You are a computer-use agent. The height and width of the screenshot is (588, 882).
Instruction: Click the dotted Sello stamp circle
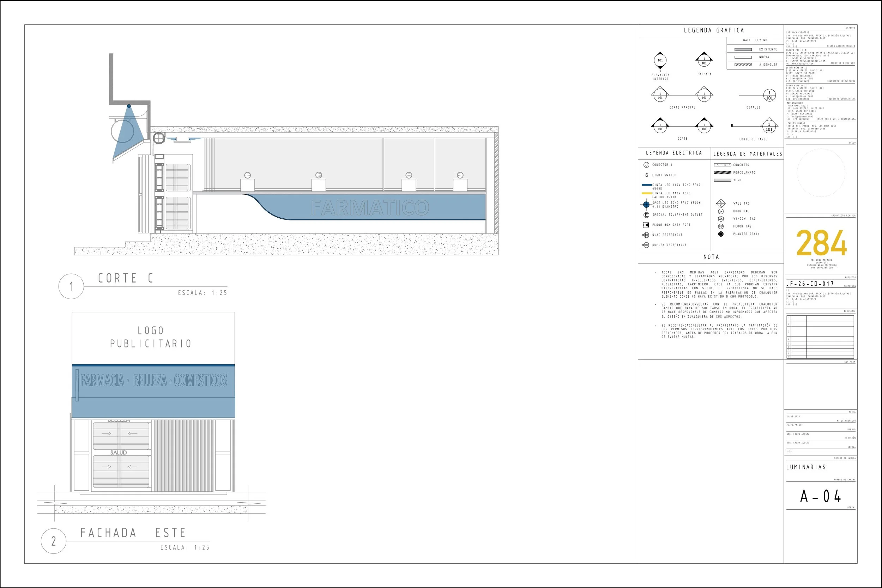[x=821, y=172]
